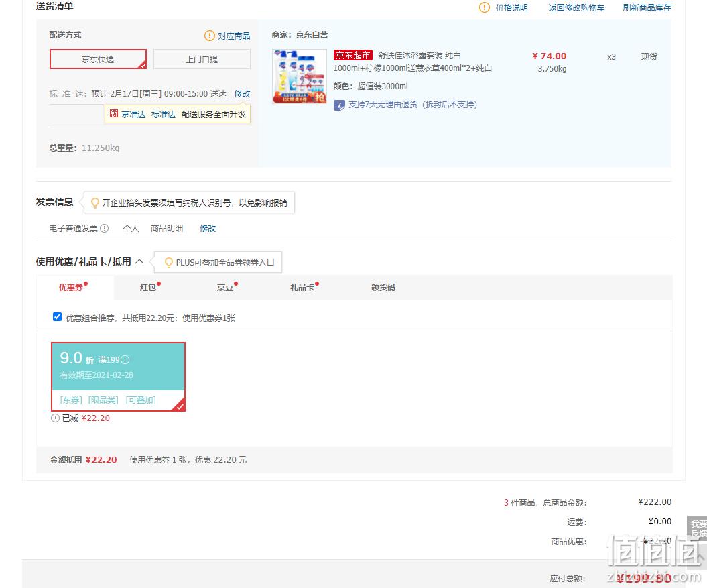The image size is (707, 588).
Task: Open 京准达 service link
Action: click(133, 114)
